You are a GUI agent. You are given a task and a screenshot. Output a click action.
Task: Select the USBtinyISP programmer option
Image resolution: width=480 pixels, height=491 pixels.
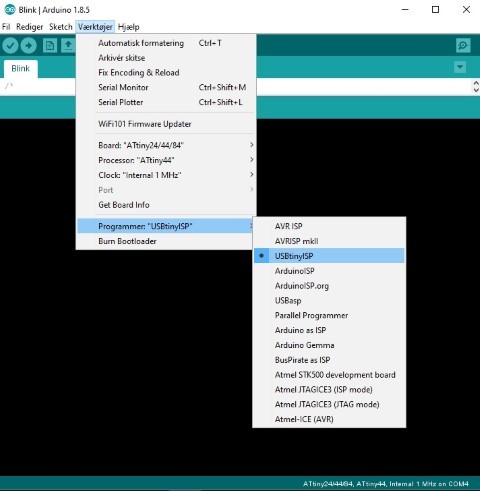pos(329,256)
